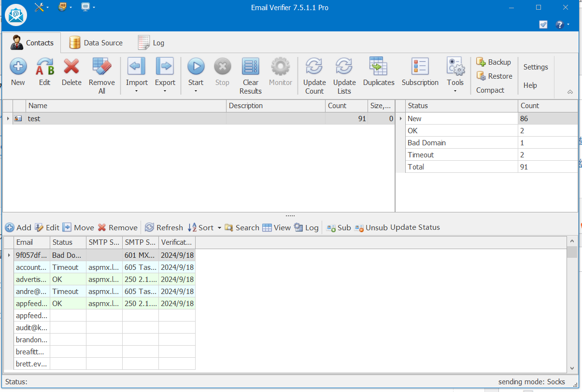This screenshot has width=582, height=392.
Task: Click the Move email icon
Action: [x=67, y=227]
